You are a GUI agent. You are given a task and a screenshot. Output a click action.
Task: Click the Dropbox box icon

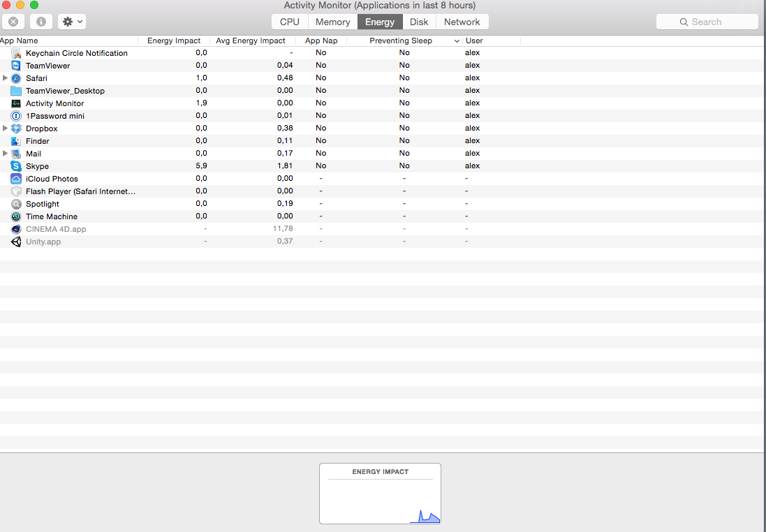click(x=16, y=128)
